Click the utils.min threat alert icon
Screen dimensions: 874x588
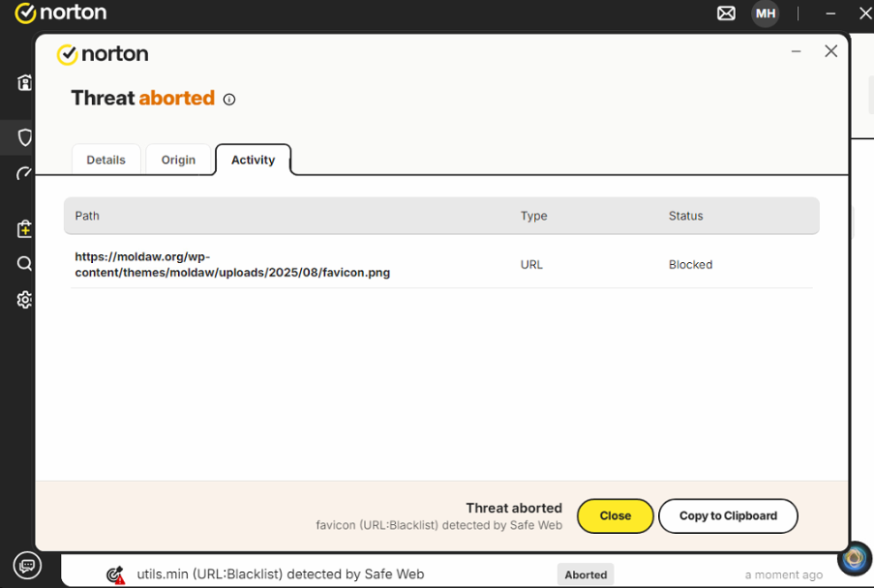[115, 574]
